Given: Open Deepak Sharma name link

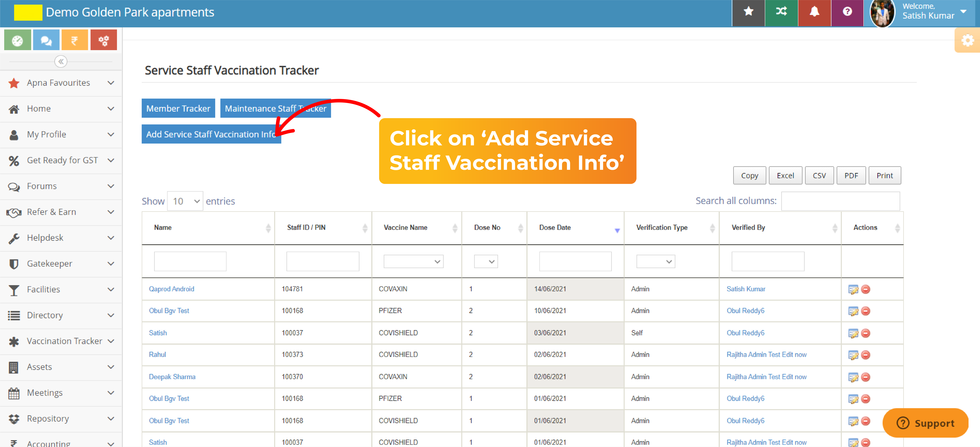Looking at the screenshot, I should 172,377.
